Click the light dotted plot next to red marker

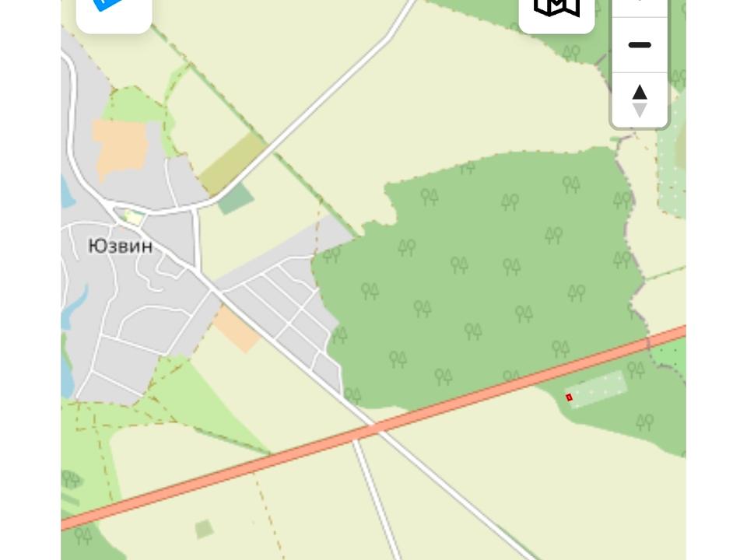598,390
